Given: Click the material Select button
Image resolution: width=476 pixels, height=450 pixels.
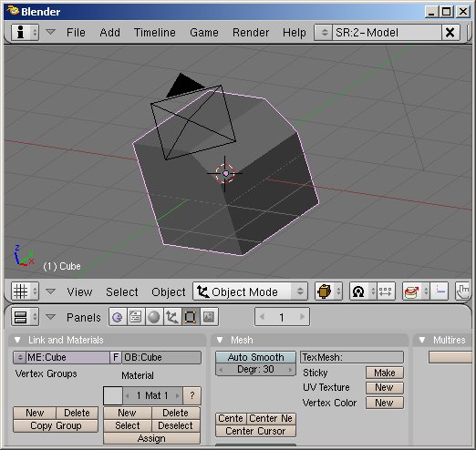Looking at the screenshot, I should [128, 425].
